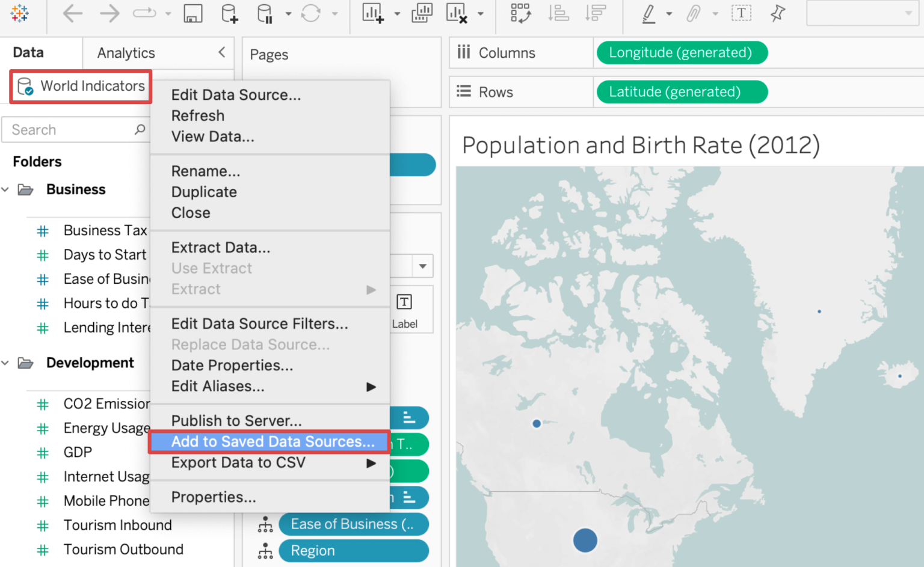The height and width of the screenshot is (567, 924).
Task: Switch to the Analytics tab
Action: pos(125,52)
